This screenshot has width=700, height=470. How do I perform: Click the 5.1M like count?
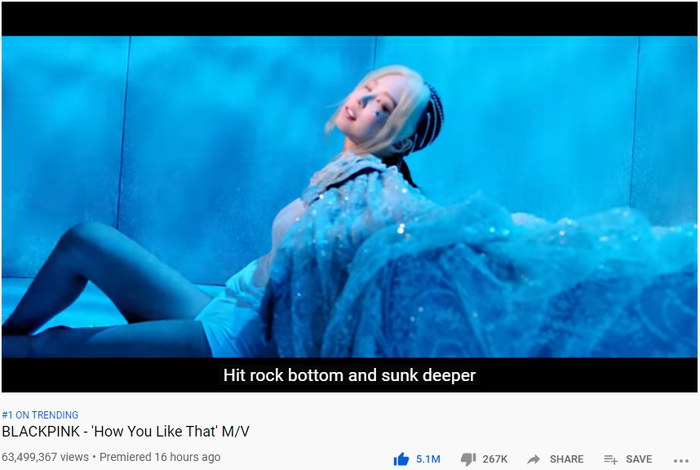pos(428,459)
